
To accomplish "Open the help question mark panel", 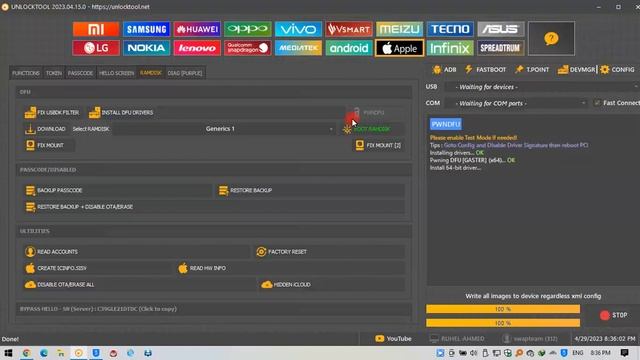I will 551,38.
